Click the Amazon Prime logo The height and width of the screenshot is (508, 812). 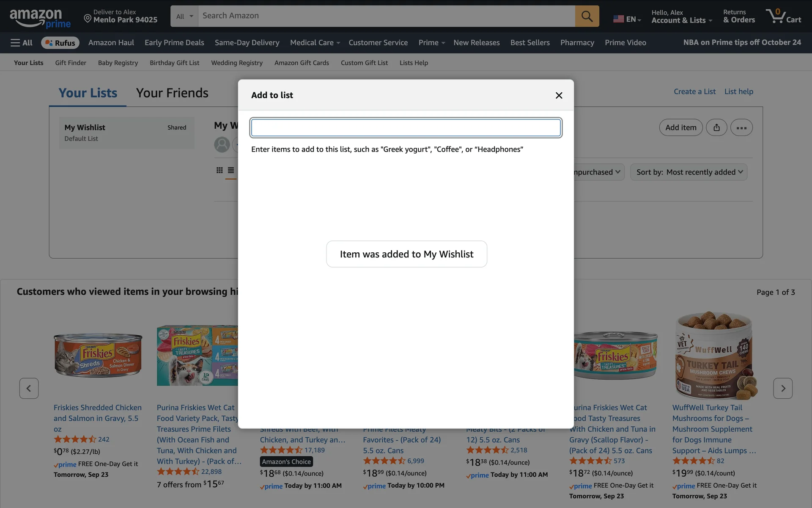point(40,19)
